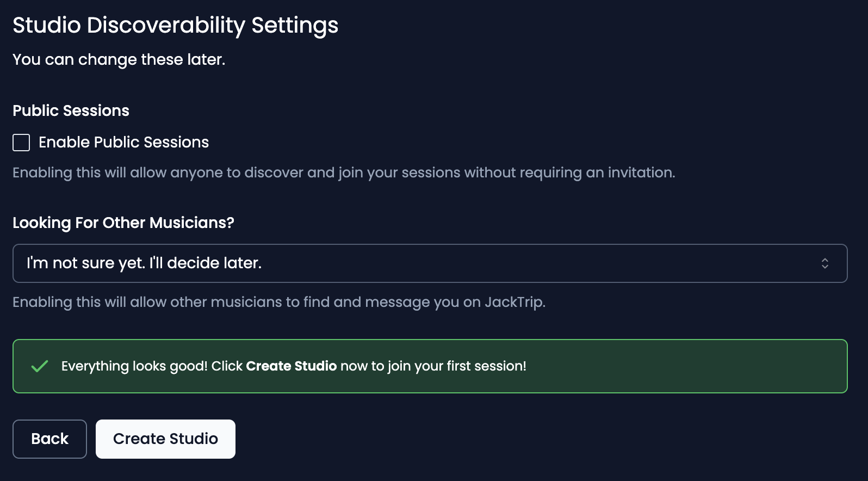
Task: Click the bold "Create Studio" text in the banner
Action: [x=291, y=366]
